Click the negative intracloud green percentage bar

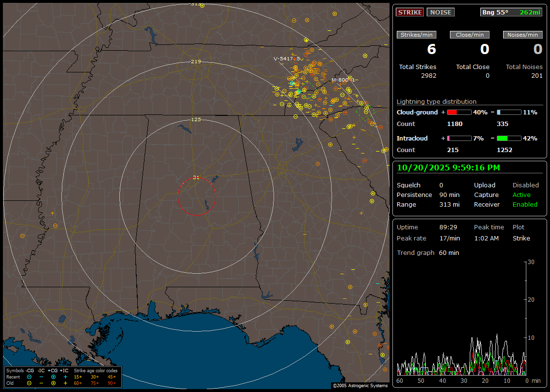[x=509, y=138]
